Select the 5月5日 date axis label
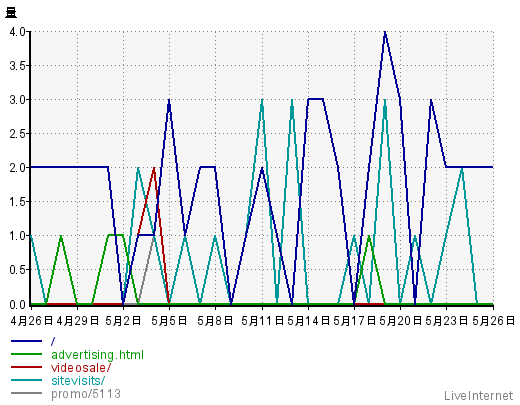This screenshot has height=405, width=520. point(169,321)
